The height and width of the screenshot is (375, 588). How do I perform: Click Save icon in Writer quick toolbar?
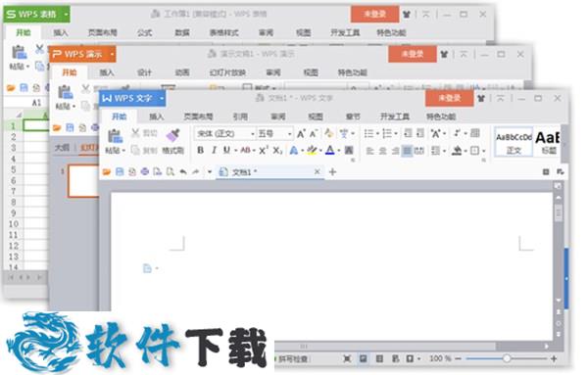tap(120, 172)
